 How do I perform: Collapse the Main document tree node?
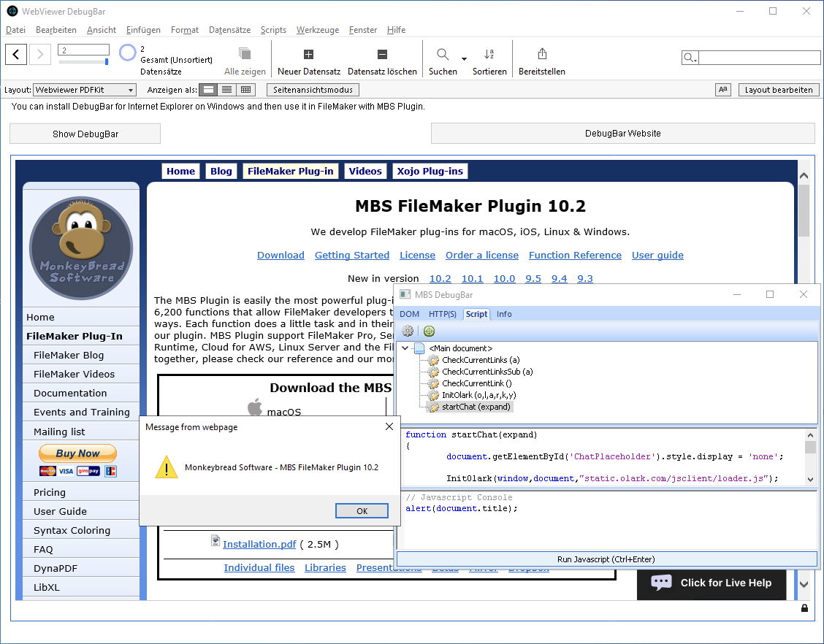(x=405, y=348)
